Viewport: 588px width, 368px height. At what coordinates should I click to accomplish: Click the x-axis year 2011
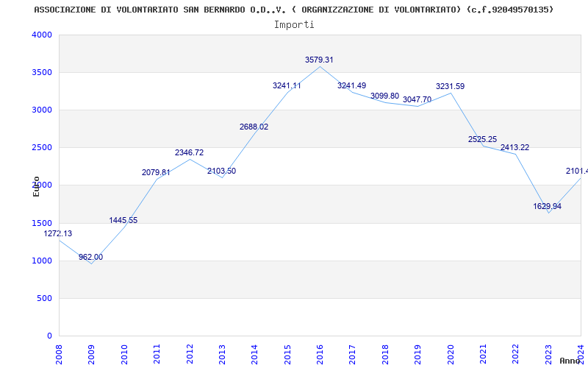click(157, 355)
